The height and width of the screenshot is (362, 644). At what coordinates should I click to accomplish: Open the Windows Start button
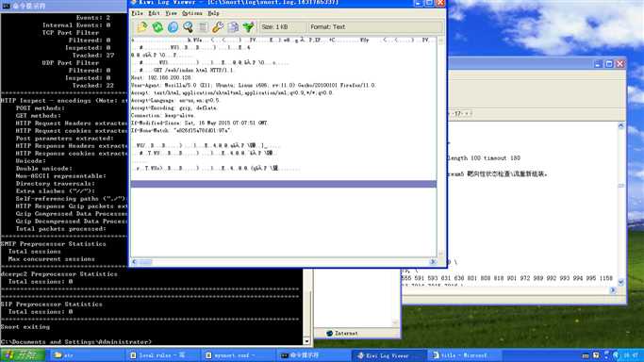click(x=23, y=355)
